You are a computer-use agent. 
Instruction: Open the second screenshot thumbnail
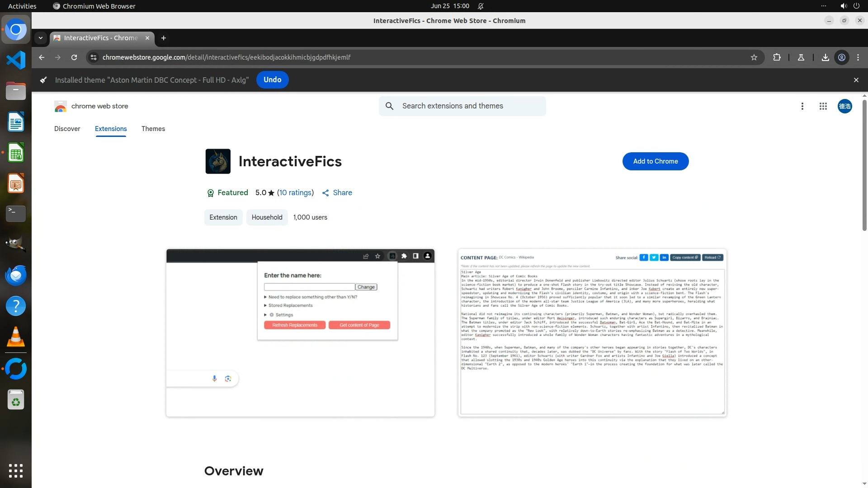pyautogui.click(x=592, y=333)
